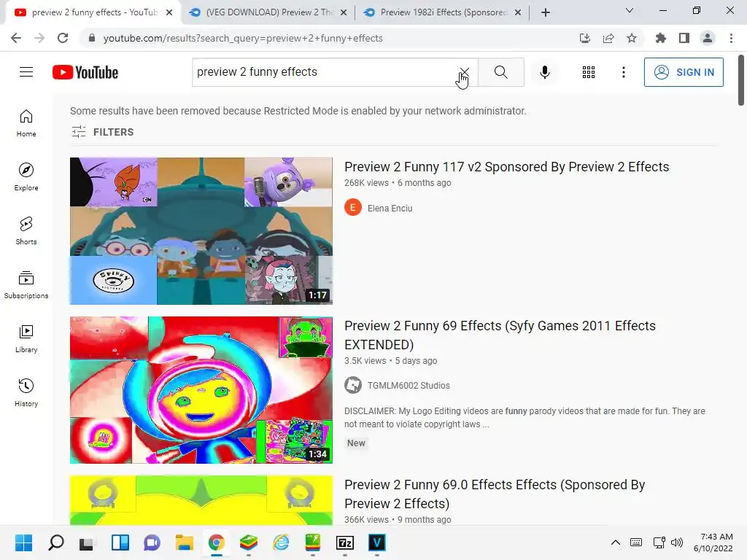
Task: Click the Elena Enciu channel avatar
Action: [x=353, y=208]
